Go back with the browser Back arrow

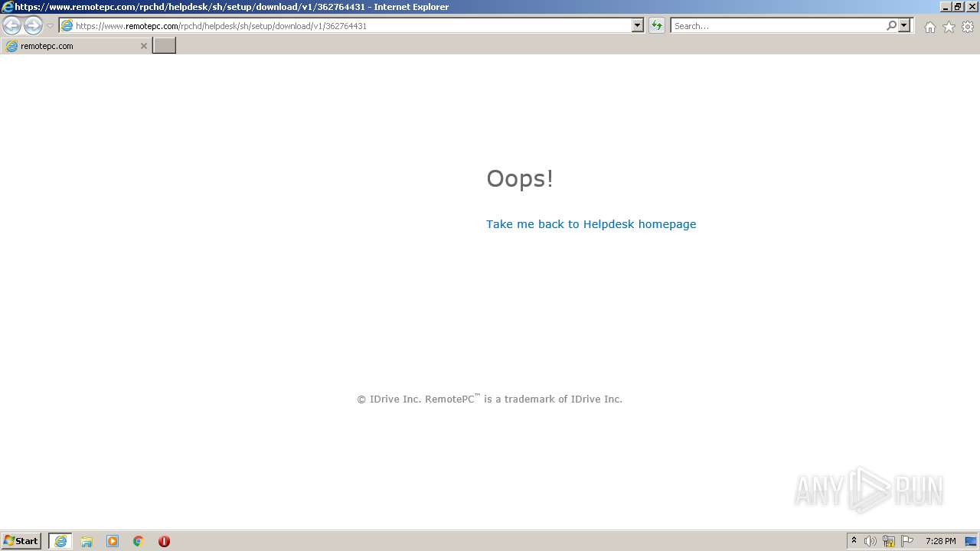[x=12, y=25]
